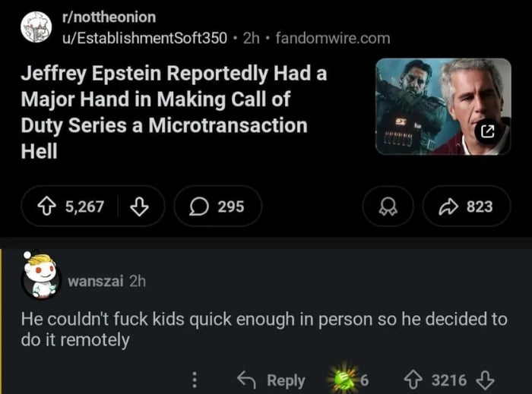Open the fandomwire.com source link
532x394 pixels.
point(332,37)
